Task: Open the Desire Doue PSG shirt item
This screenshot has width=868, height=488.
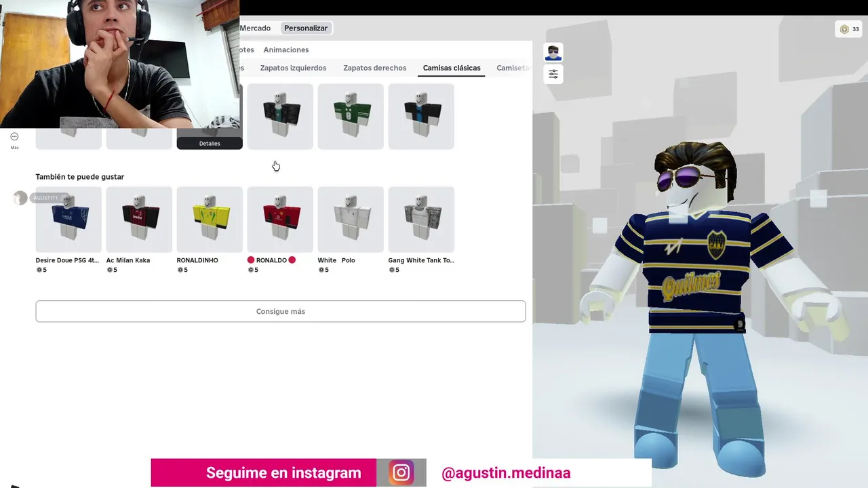Action: click(68, 220)
